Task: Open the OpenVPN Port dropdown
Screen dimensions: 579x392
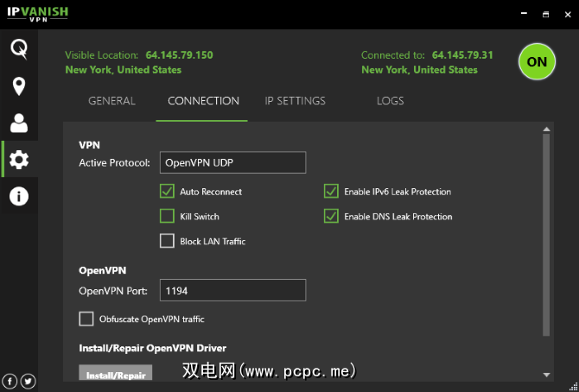Action: tap(232, 291)
